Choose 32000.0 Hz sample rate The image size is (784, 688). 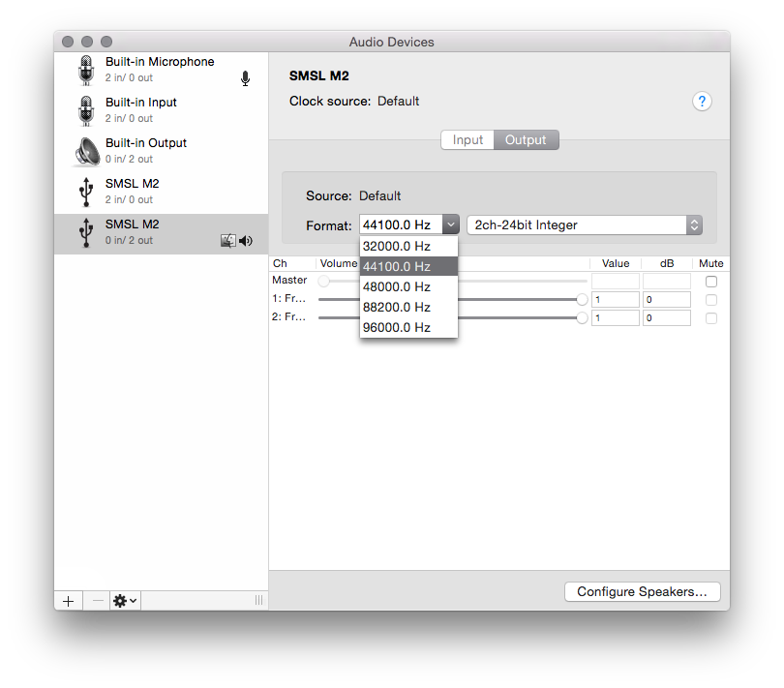[408, 246]
